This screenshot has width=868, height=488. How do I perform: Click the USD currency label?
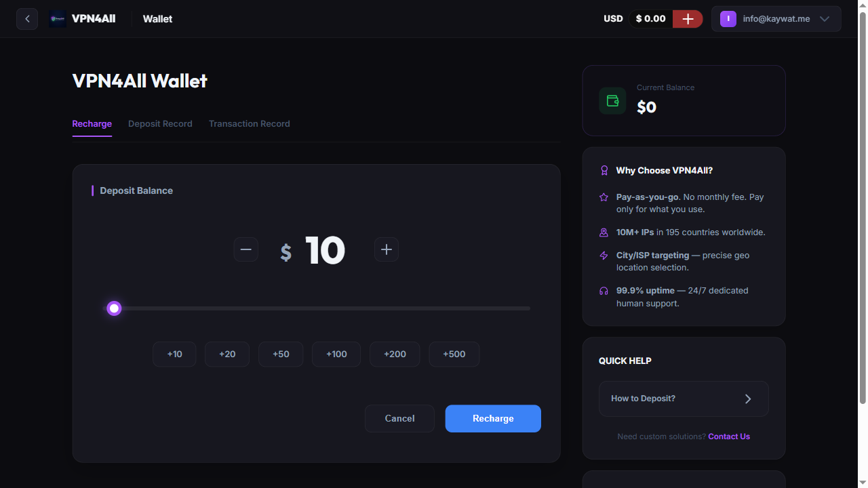613,19
